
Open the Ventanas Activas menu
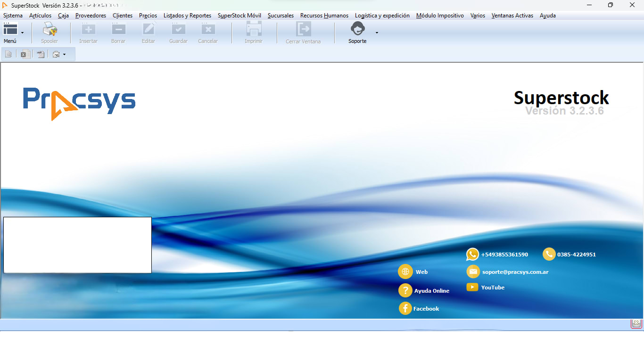click(x=512, y=16)
